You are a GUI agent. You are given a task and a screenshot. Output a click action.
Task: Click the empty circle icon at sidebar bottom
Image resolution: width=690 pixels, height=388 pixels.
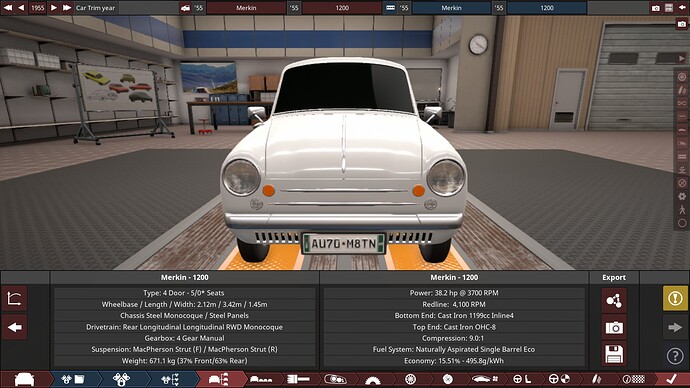(682, 223)
